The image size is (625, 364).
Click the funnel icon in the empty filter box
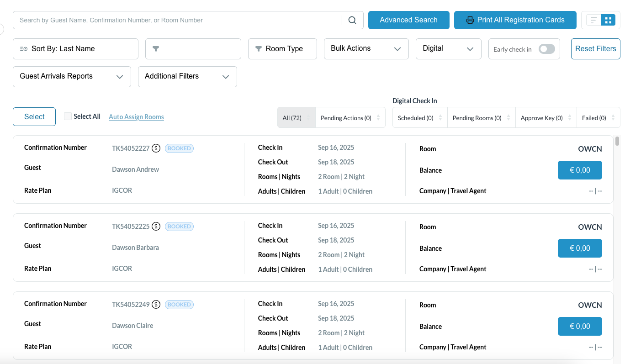point(156,49)
